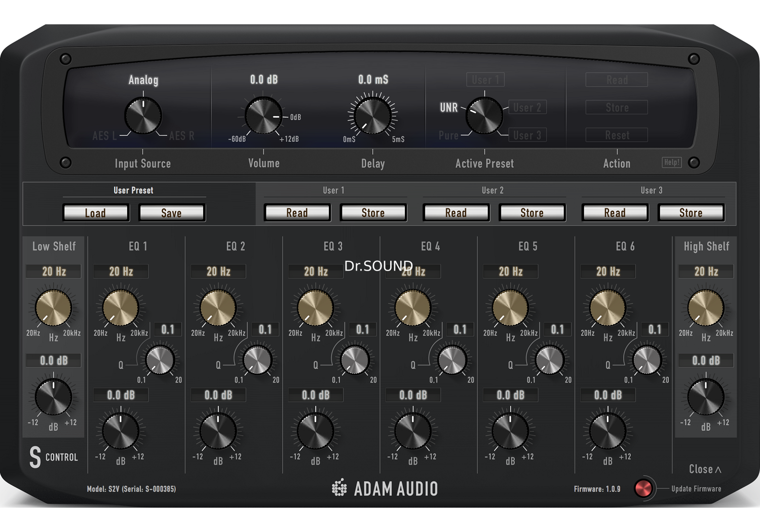Choose AES R input source

click(182, 136)
